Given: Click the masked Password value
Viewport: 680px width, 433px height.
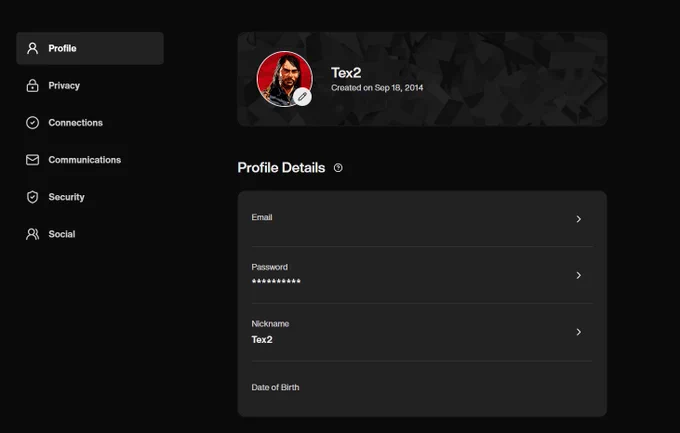Looking at the screenshot, I should coord(276,281).
